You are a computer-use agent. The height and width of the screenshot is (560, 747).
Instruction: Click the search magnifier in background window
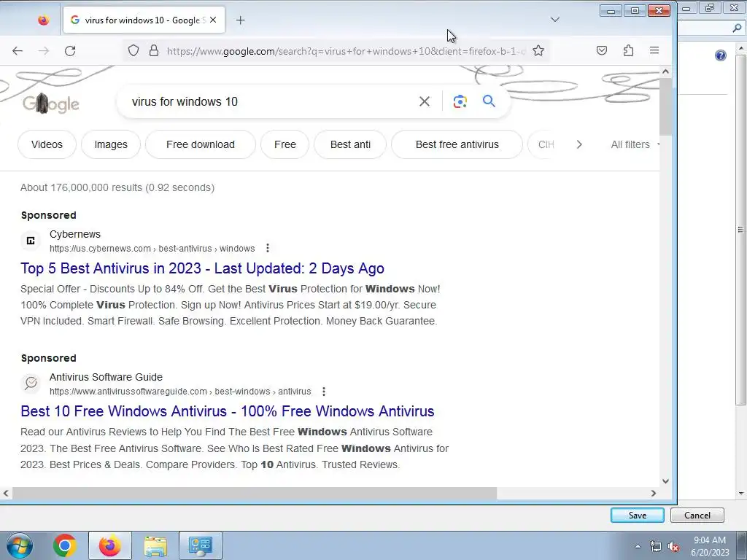click(737, 28)
